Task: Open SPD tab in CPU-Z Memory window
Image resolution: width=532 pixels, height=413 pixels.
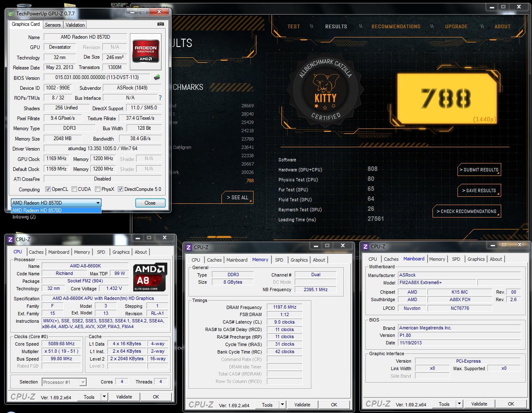Action: pyautogui.click(x=279, y=260)
